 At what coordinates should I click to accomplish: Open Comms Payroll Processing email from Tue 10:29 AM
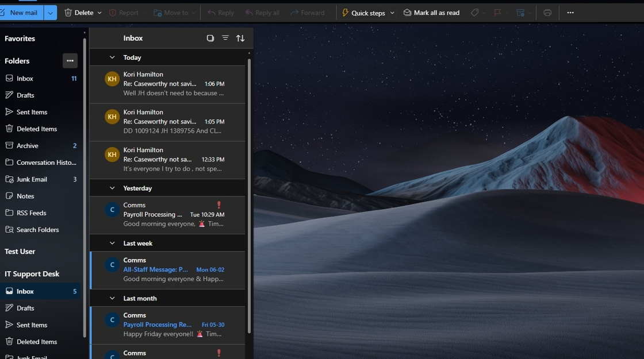pyautogui.click(x=167, y=215)
